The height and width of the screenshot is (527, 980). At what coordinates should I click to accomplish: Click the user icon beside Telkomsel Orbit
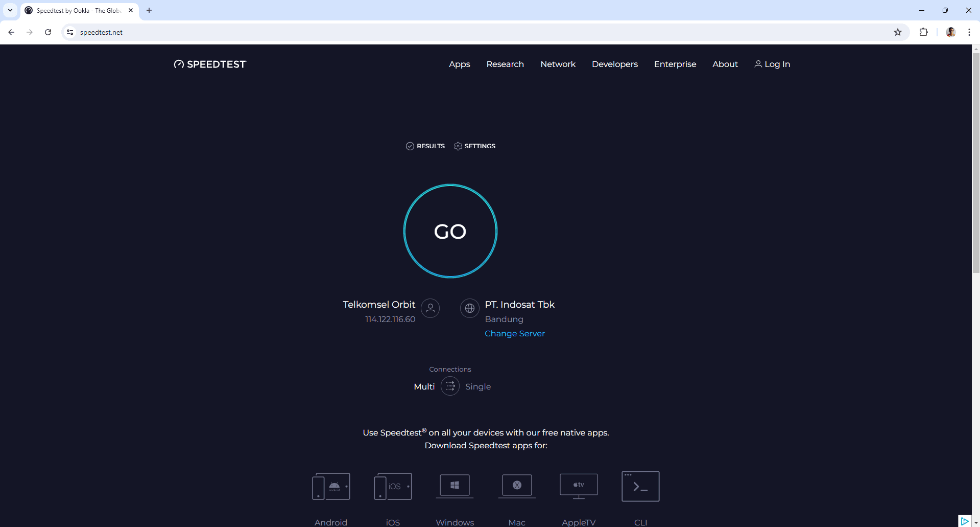tap(430, 308)
